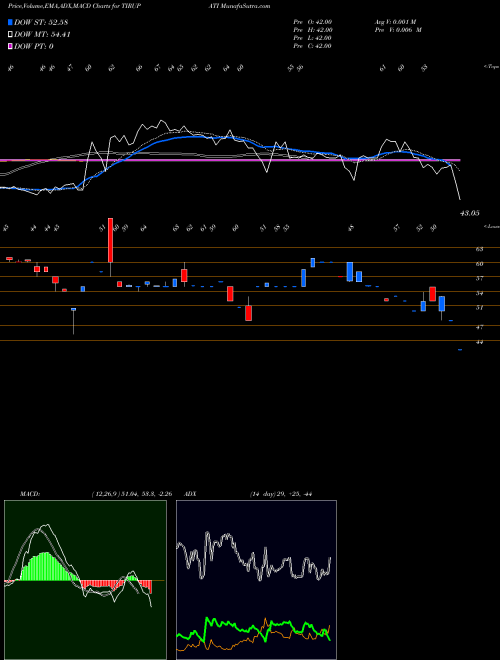The height and width of the screenshot is (660, 500).
Task: Click the '<Tops' axis label
Action: click(491, 67)
